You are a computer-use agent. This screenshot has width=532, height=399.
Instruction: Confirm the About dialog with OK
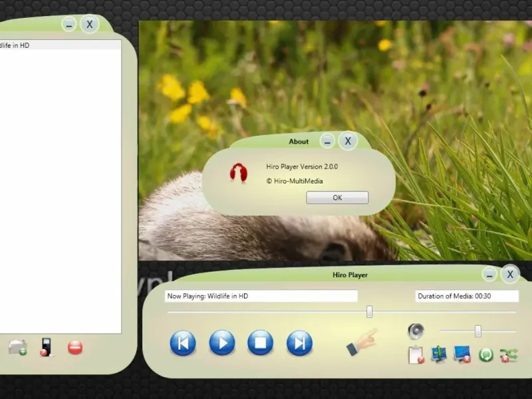point(337,198)
